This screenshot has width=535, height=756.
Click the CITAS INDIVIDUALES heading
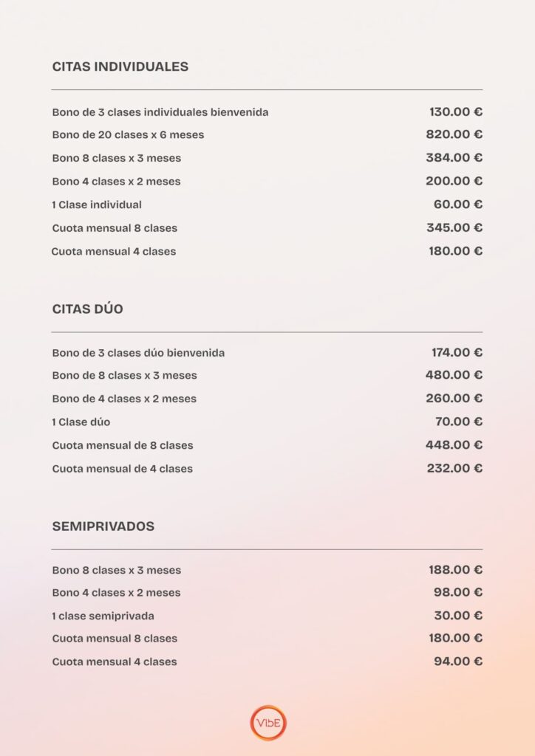pos(120,66)
